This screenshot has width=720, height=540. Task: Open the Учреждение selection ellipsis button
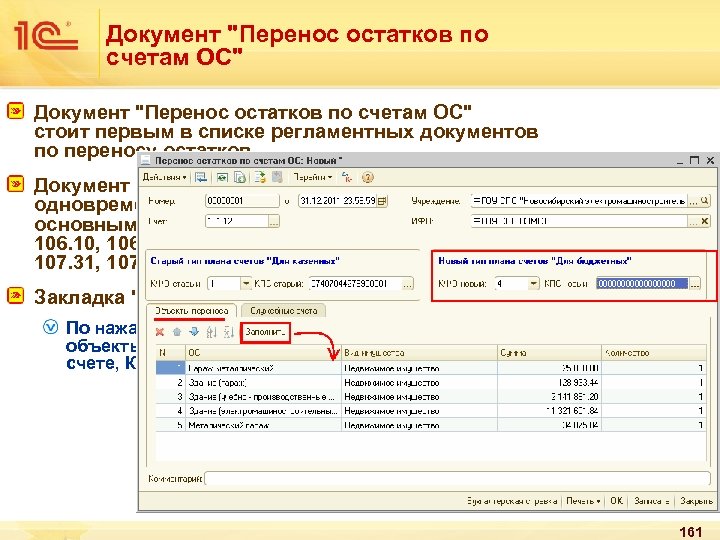693,201
